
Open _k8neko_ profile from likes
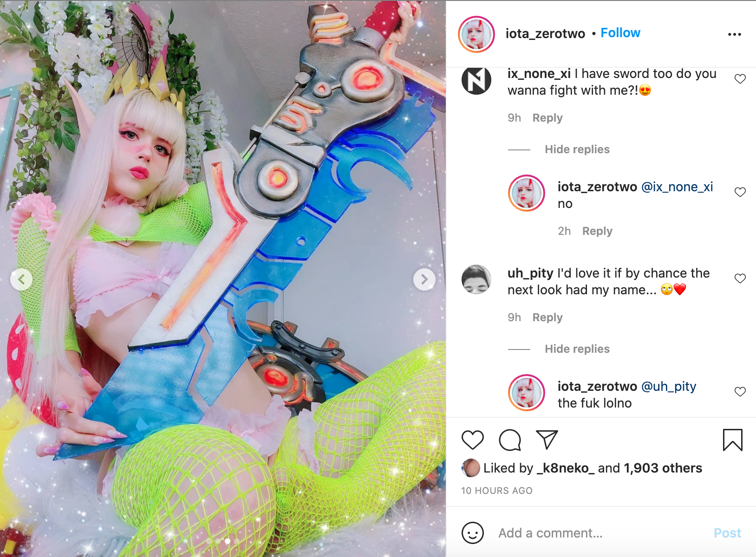(x=566, y=468)
